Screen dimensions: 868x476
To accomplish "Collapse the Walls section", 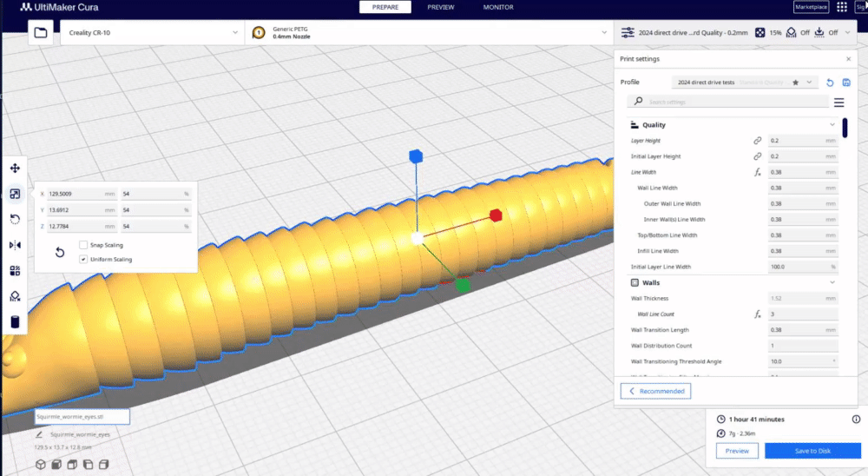I will pos(832,282).
